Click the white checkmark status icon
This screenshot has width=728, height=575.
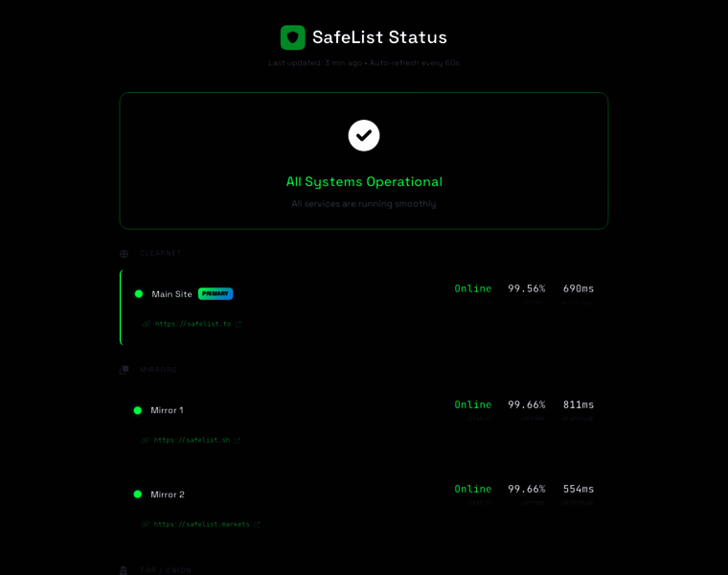[x=364, y=135]
